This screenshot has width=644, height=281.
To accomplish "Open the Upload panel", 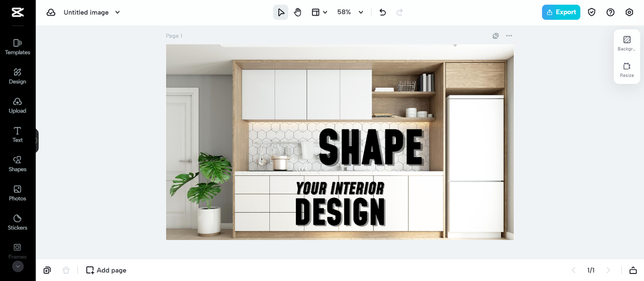I will pyautogui.click(x=18, y=105).
